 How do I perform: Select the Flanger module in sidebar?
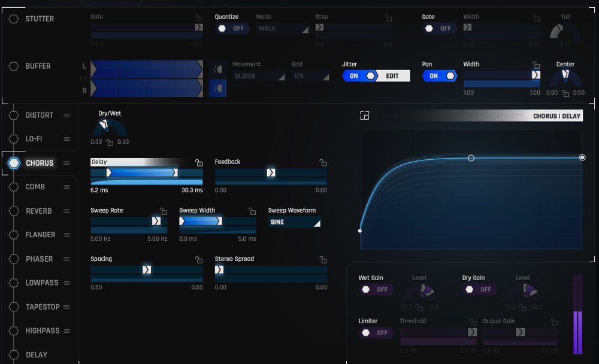pyautogui.click(x=40, y=235)
